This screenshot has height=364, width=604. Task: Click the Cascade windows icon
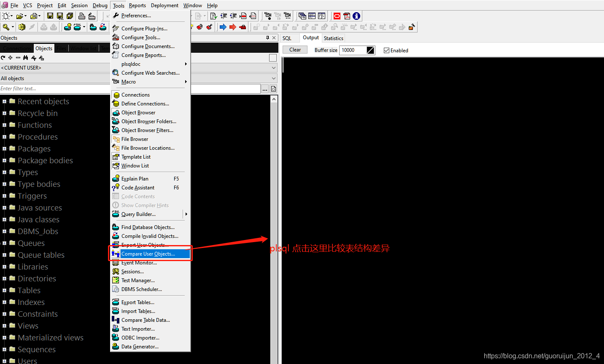[302, 16]
